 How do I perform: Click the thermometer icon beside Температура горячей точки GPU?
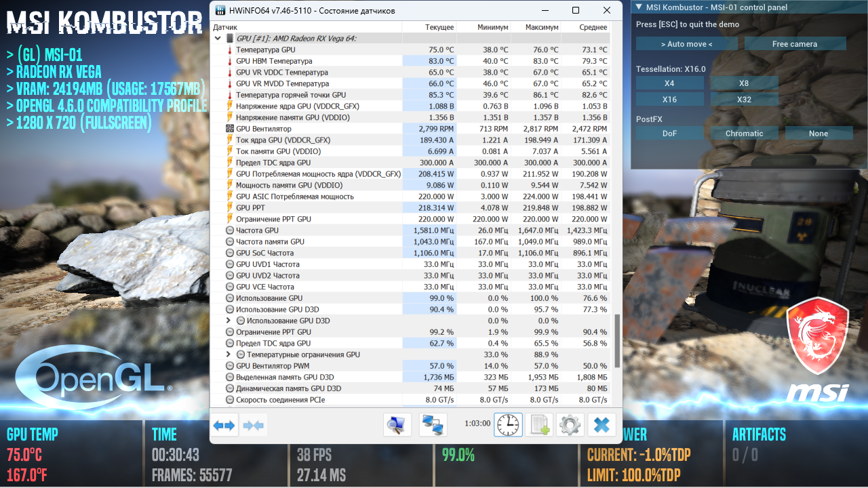click(x=229, y=95)
